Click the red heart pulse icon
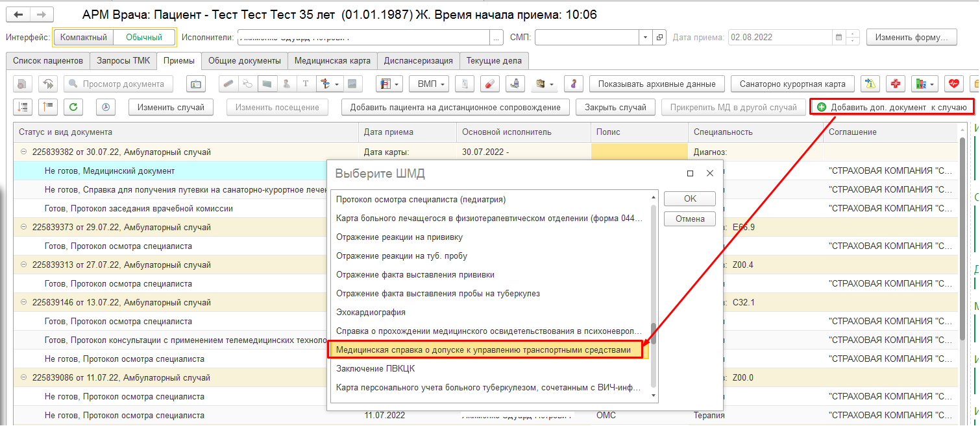The image size is (980, 426). coord(953,84)
